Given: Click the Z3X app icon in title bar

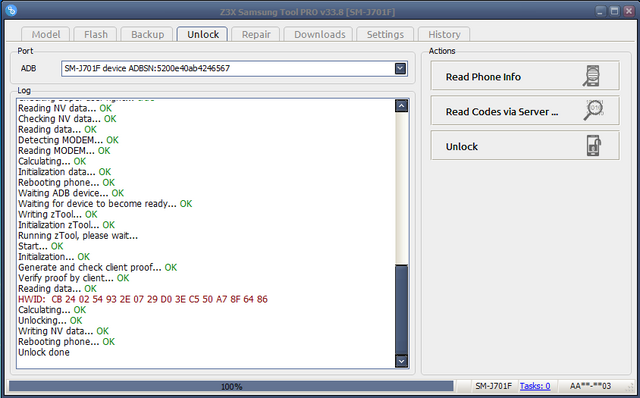Looking at the screenshot, I should 11,10.
